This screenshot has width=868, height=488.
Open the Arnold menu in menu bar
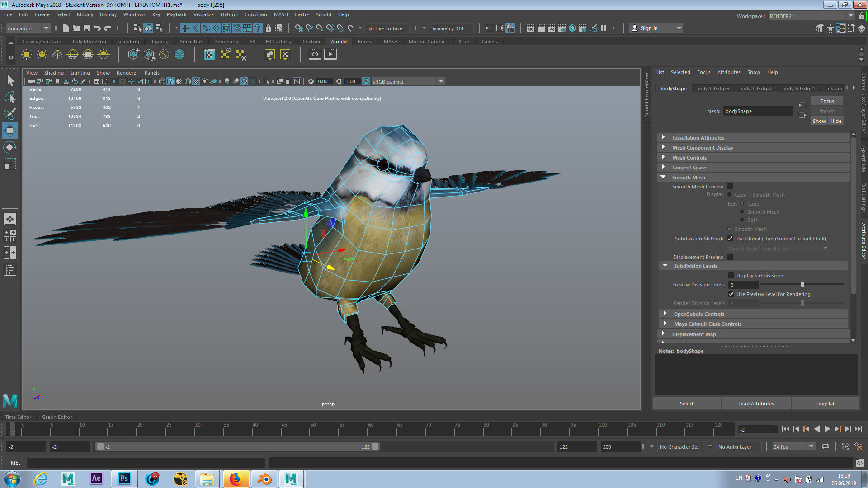pos(323,14)
